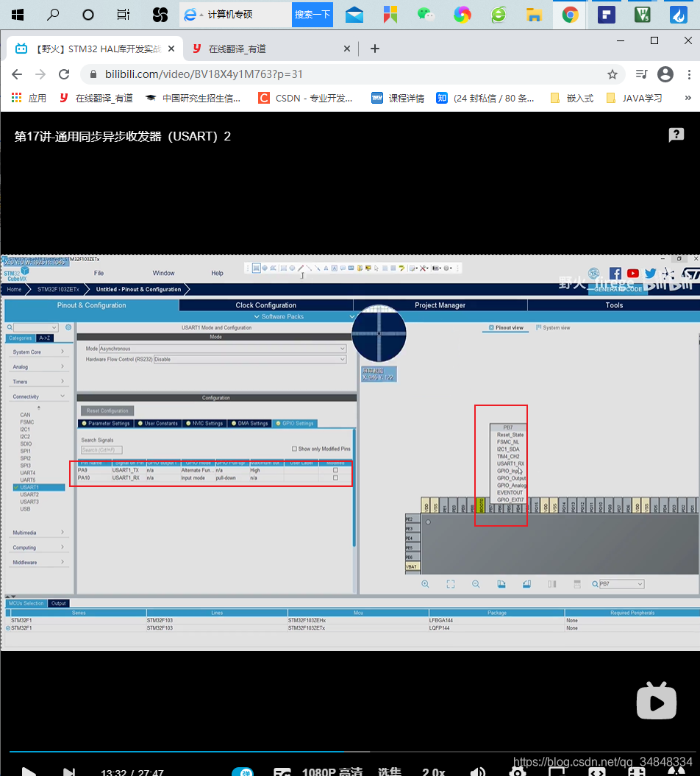Open Task View on the taskbar
700x776 pixels.
point(124,15)
